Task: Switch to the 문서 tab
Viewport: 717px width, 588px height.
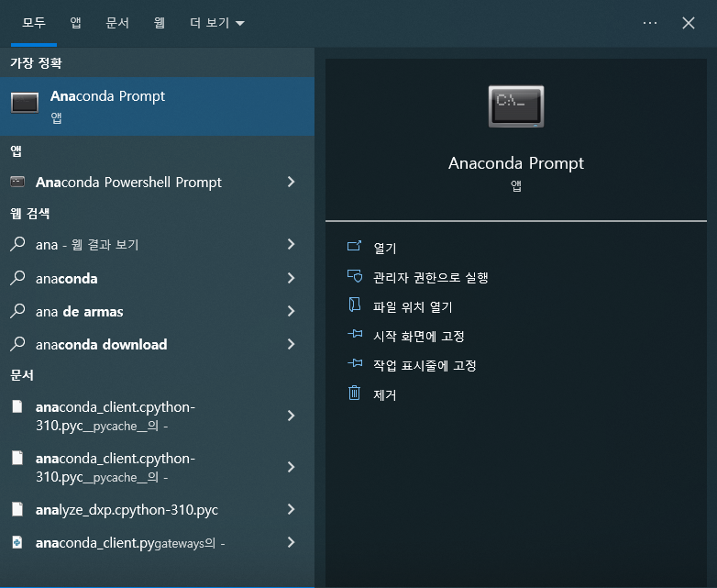Action: coord(117,23)
